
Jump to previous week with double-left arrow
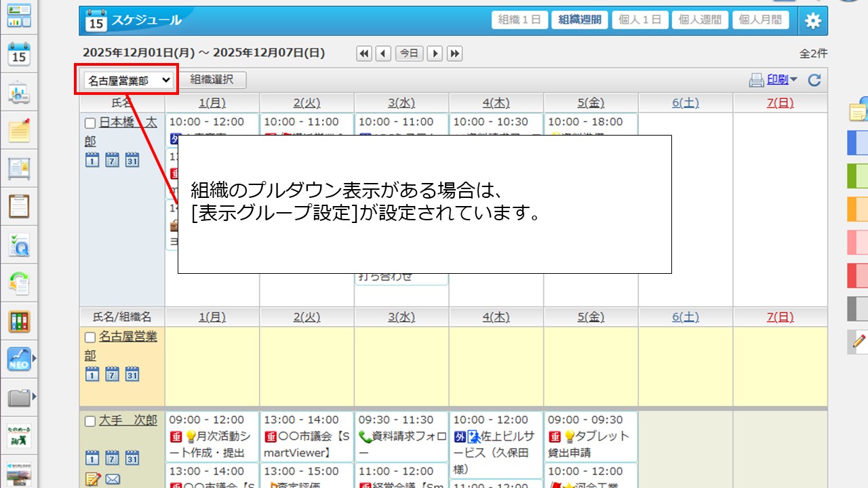pos(364,54)
